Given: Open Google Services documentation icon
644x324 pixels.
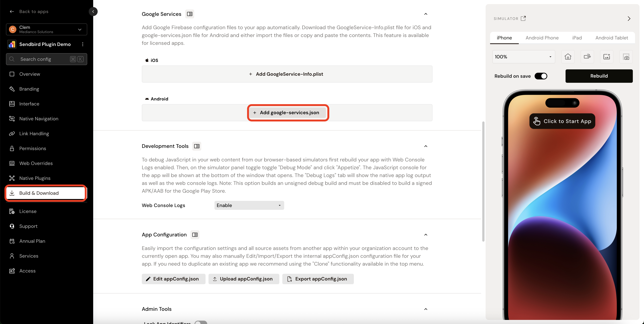Looking at the screenshot, I should 190,14.
